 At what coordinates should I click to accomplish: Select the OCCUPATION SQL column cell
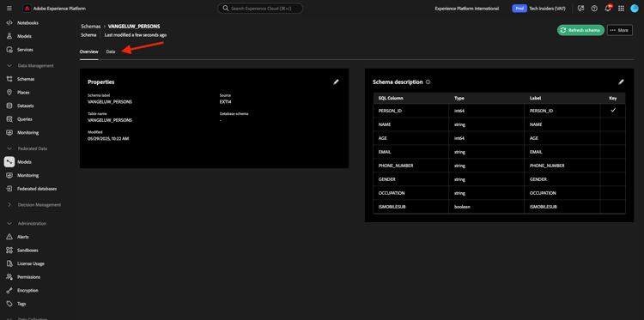click(410, 193)
